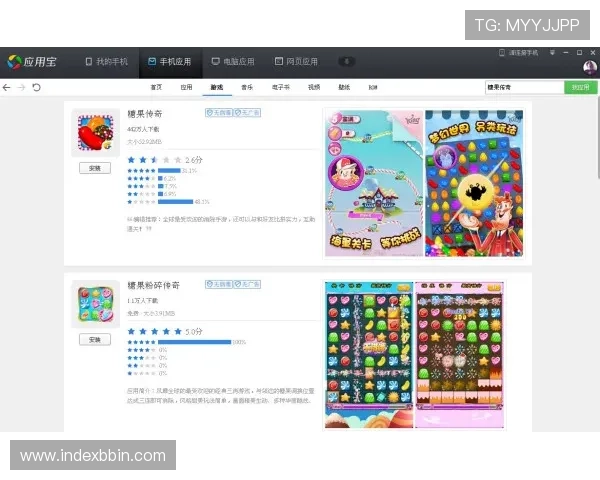Install 糖果传奇 with the 安装 button

(x=95, y=168)
